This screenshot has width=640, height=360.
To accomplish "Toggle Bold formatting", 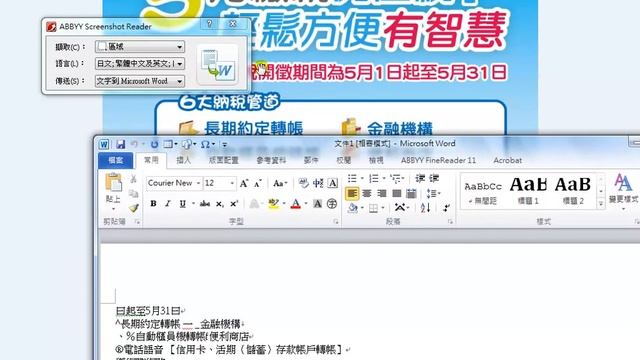I will coord(153,204).
